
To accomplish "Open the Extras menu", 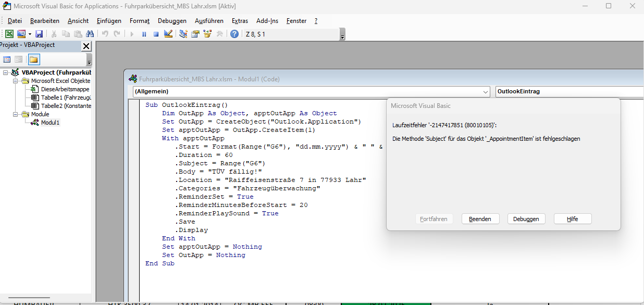I will [240, 21].
